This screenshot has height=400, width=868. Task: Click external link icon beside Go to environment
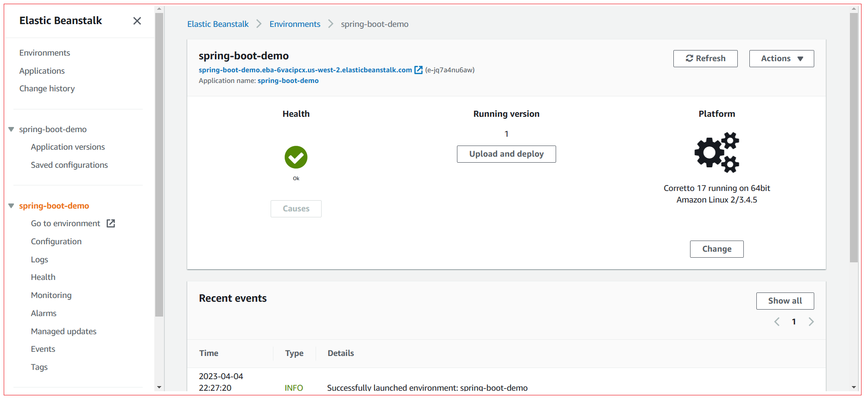click(x=111, y=223)
